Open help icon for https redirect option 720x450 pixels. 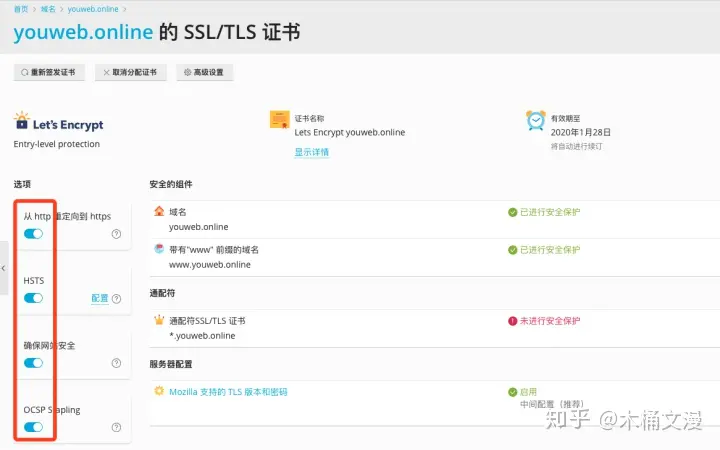116,234
